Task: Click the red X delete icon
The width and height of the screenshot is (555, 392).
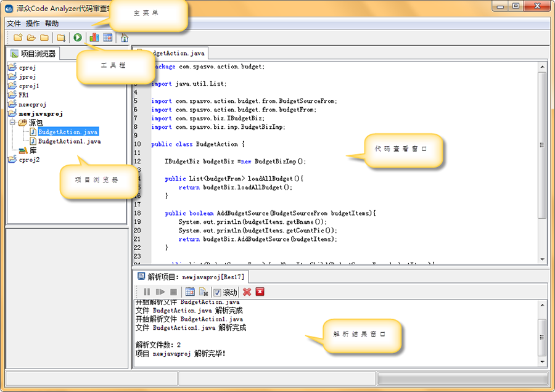Action: 247,292
